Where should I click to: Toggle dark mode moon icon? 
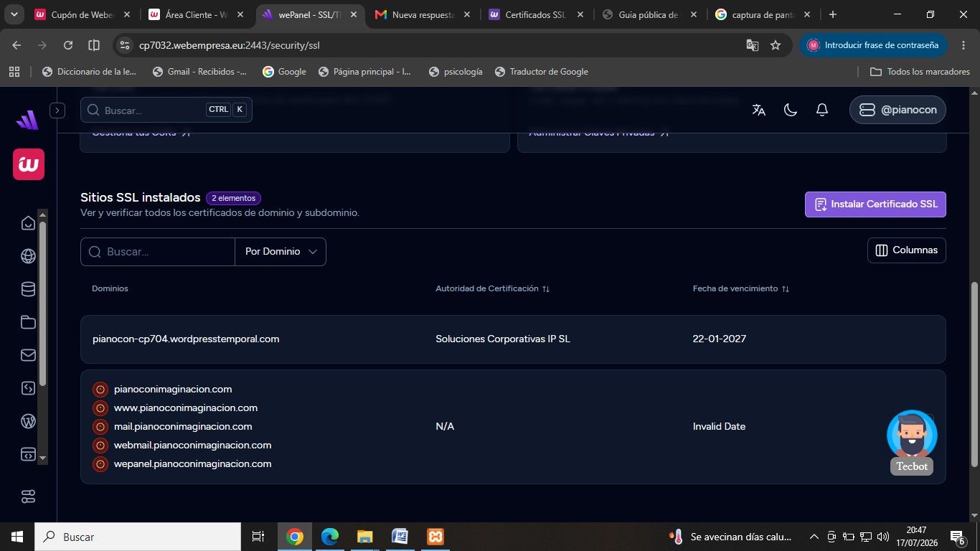click(x=791, y=110)
